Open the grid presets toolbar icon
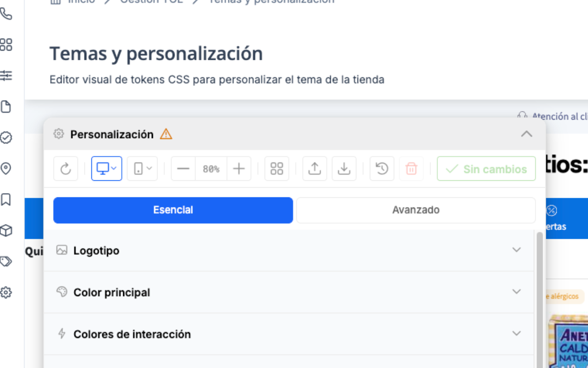 click(277, 169)
